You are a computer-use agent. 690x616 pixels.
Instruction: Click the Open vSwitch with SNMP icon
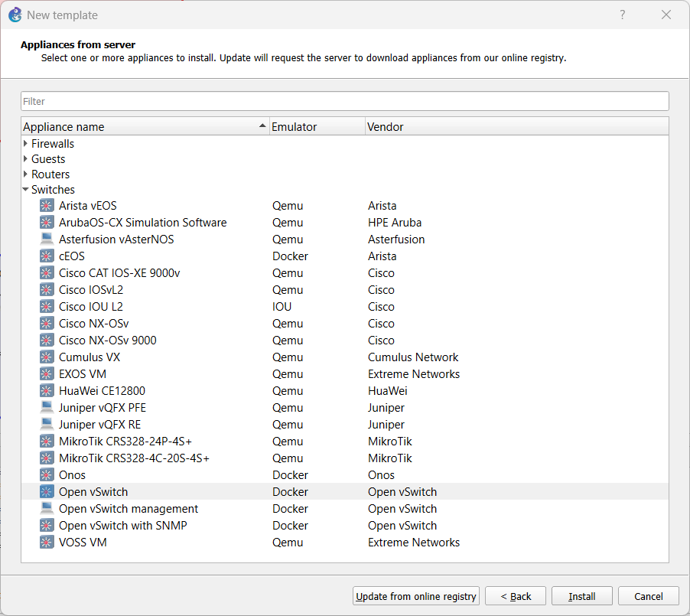click(x=47, y=525)
